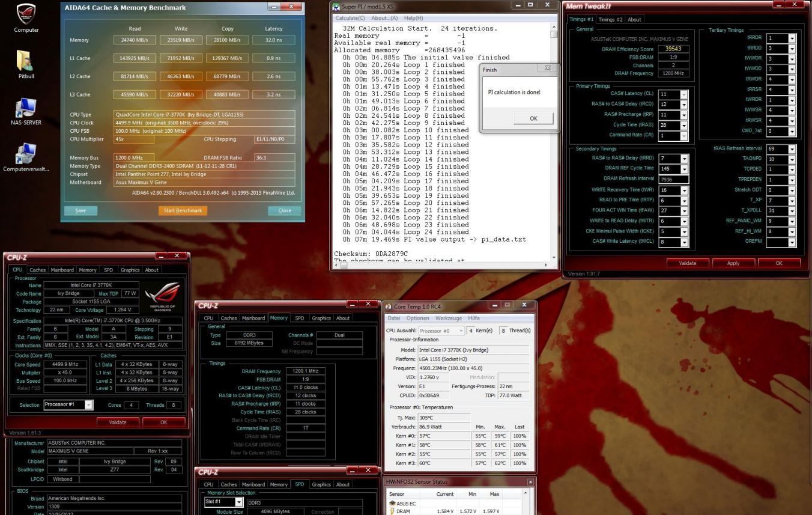Expand DRAM REF Cycle Time dropdown
Viewport: 812px width, 515px height.
click(683, 169)
